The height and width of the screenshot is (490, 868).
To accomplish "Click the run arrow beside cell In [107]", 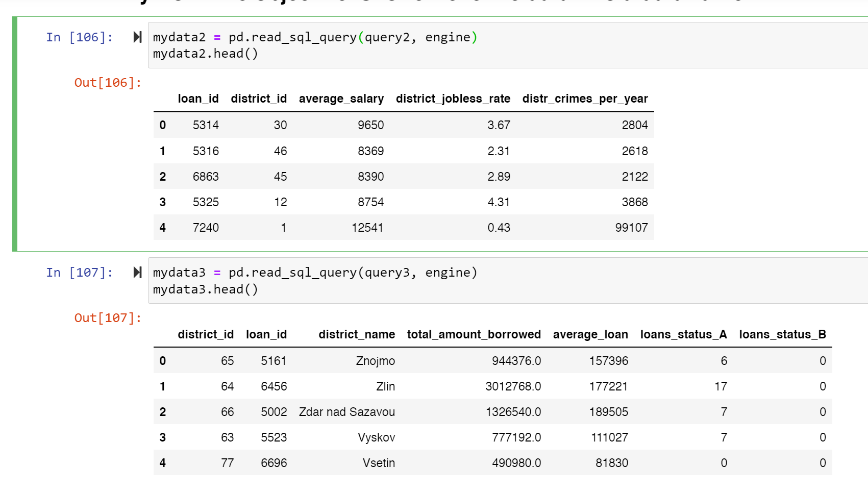I will [136, 273].
